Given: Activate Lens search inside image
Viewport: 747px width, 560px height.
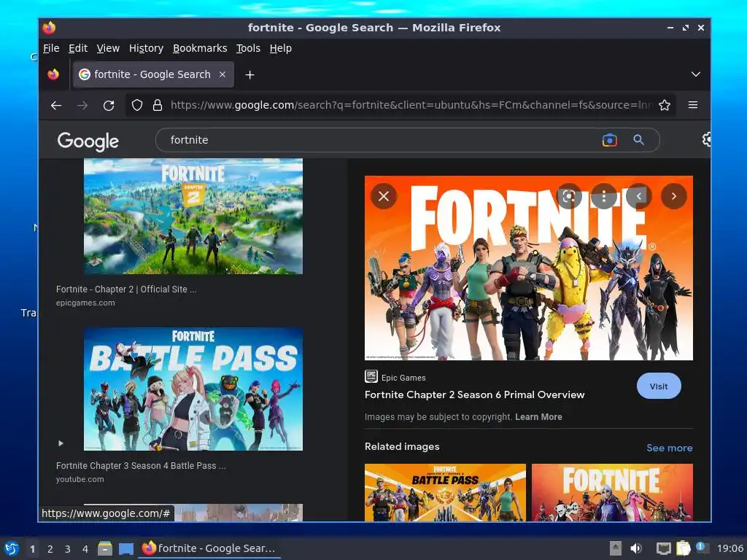Looking at the screenshot, I should 569,196.
